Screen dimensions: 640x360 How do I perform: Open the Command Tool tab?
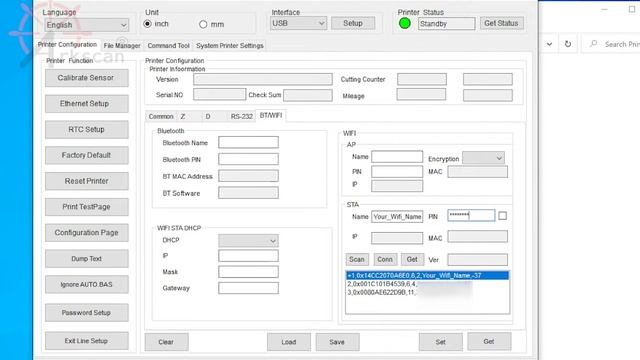169,46
